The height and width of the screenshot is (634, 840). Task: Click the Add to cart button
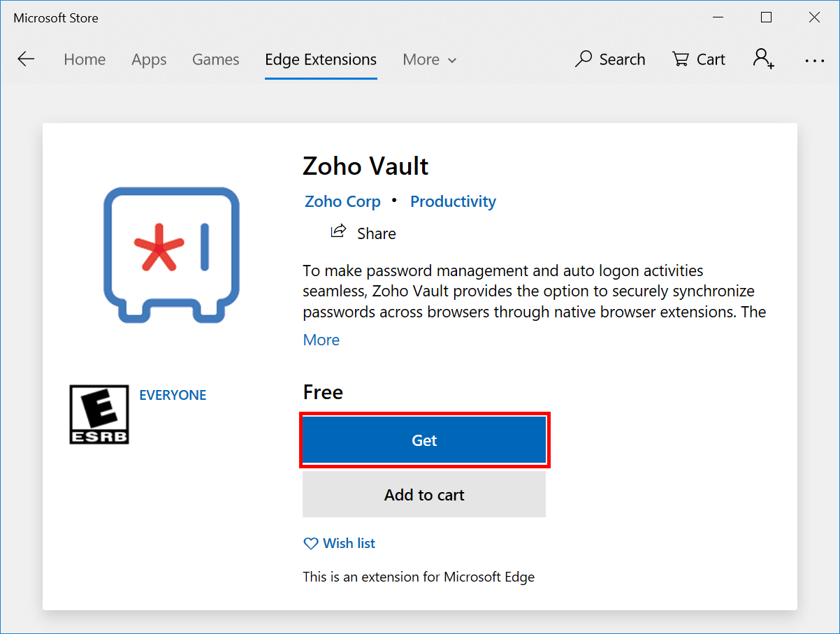pos(423,495)
